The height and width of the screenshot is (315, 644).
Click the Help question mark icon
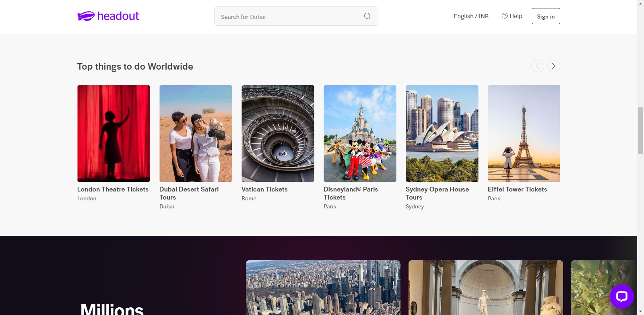[x=504, y=16]
